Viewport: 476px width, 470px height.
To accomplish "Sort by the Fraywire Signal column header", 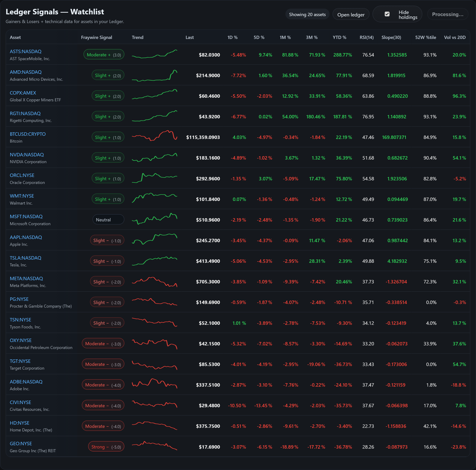I will (x=96, y=37).
